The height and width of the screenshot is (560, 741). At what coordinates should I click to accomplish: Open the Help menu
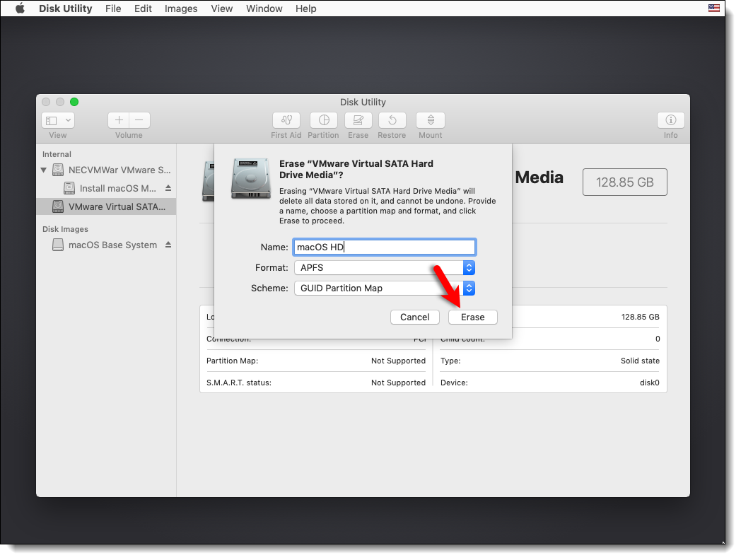[305, 8]
